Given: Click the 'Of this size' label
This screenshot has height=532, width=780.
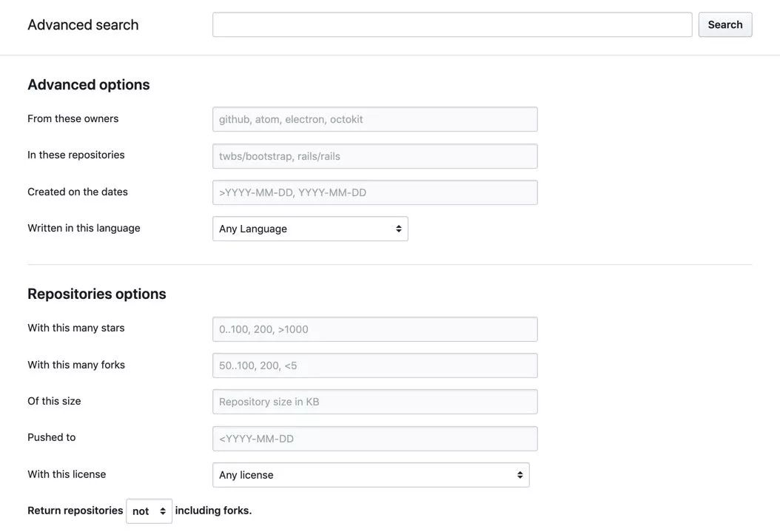Looking at the screenshot, I should [x=54, y=401].
